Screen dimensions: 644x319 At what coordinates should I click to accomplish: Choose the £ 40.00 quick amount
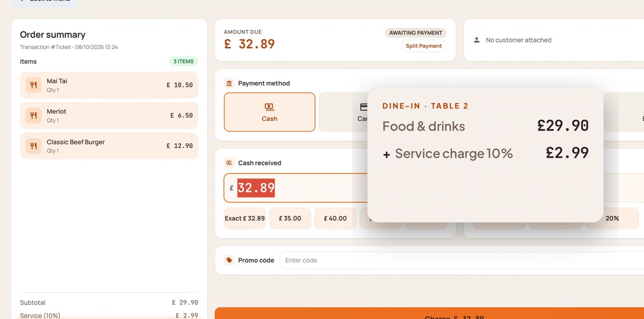(x=335, y=219)
